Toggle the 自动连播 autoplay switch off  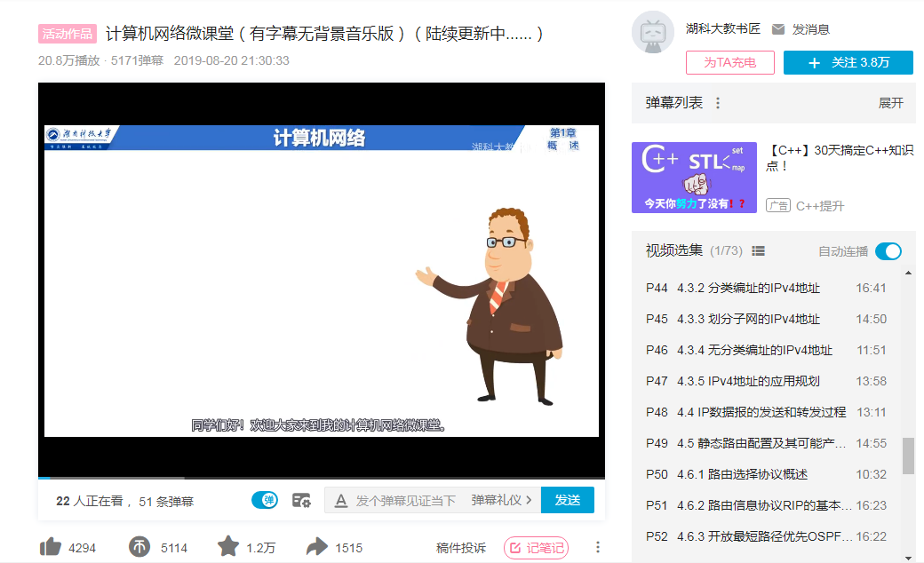click(x=887, y=251)
